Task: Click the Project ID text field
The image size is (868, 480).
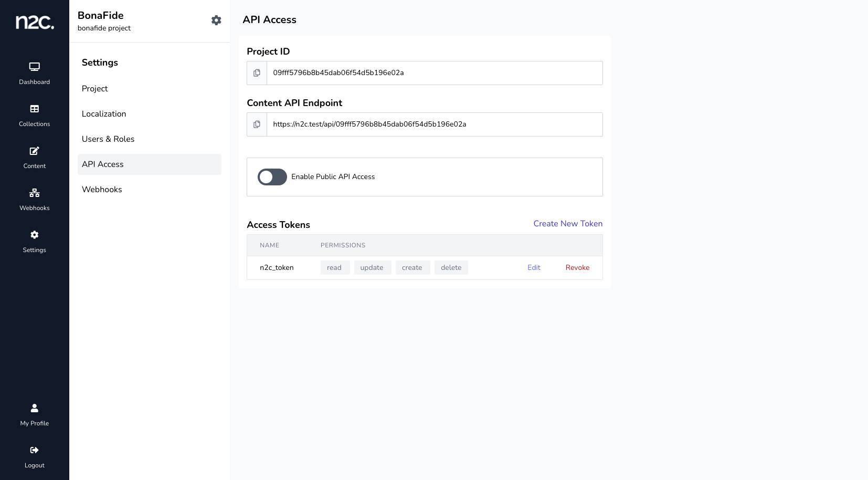Action: click(x=434, y=73)
